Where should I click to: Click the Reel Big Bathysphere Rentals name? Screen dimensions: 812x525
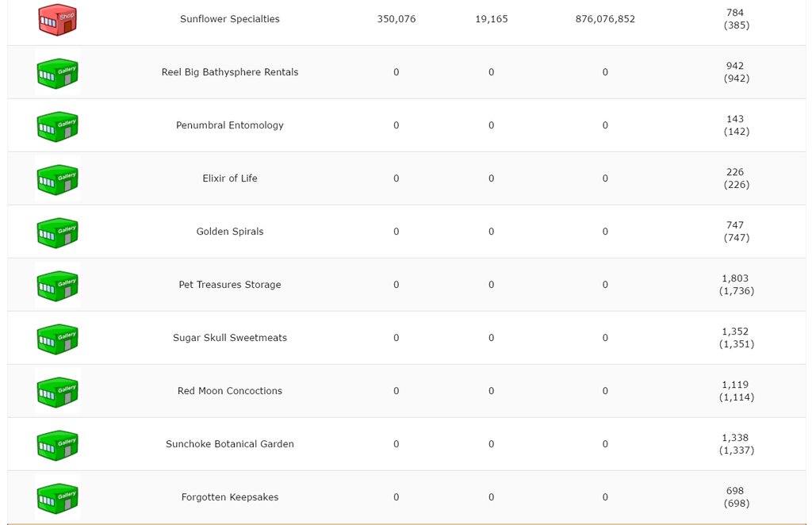click(x=230, y=72)
